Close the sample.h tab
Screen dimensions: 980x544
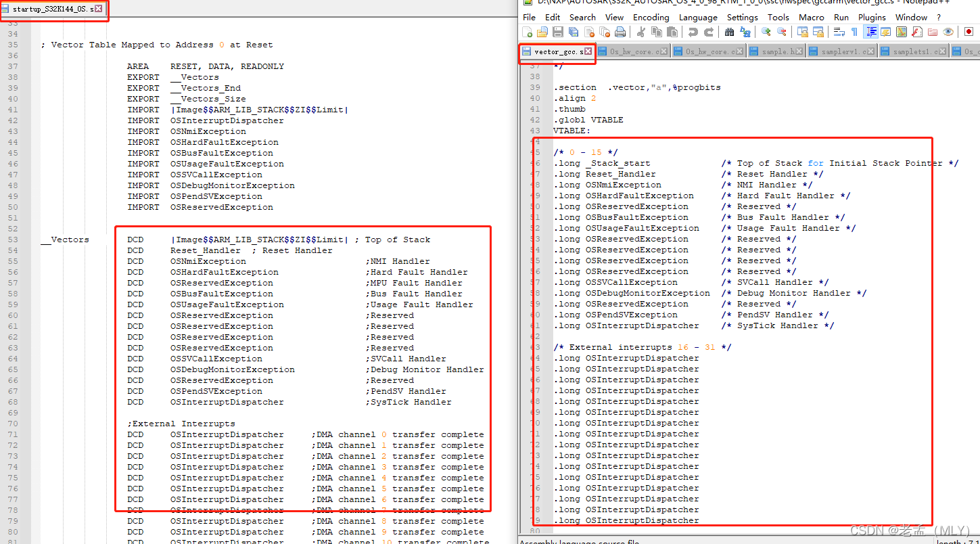coord(799,51)
